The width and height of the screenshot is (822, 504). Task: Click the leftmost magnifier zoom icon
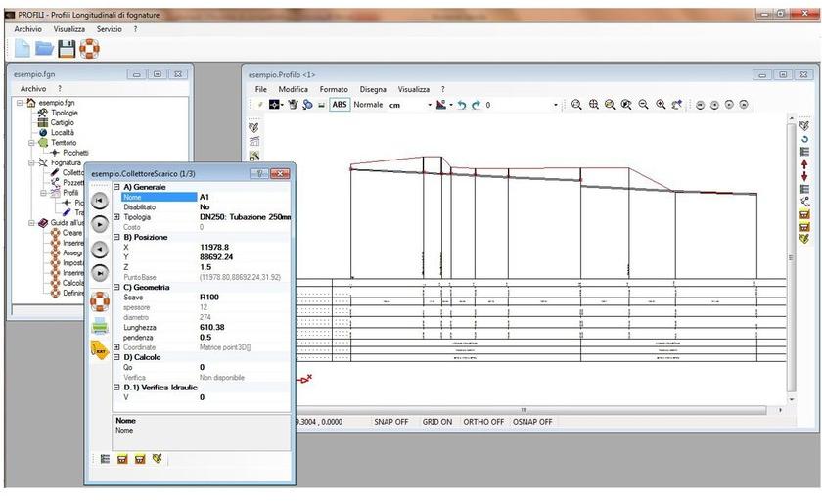pos(577,105)
